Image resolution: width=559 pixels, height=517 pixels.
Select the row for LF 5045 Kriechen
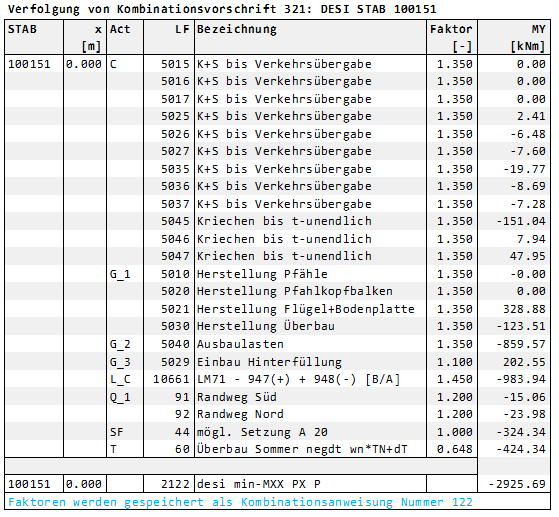click(x=277, y=221)
